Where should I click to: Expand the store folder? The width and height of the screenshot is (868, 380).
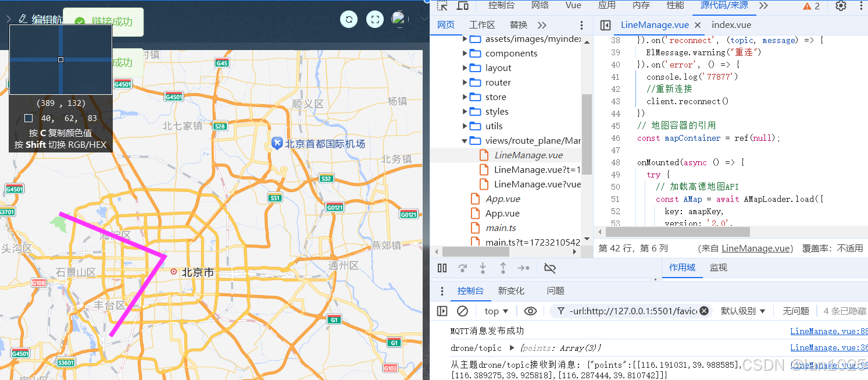pos(465,97)
